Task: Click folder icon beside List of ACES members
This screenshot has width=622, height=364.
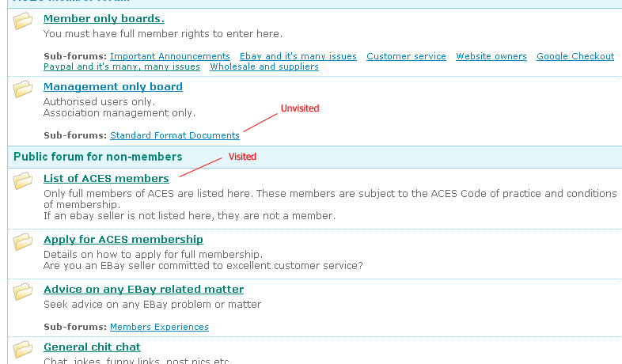Action: pyautogui.click(x=23, y=181)
